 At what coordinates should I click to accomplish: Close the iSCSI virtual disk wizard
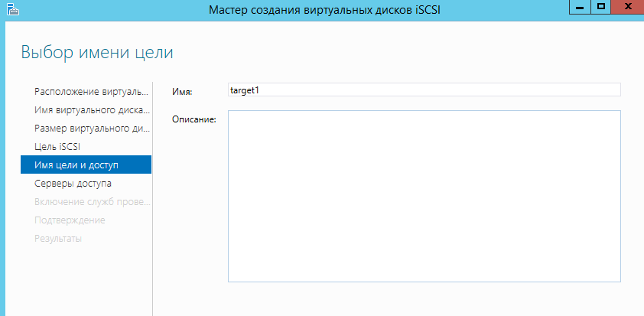point(629,7)
